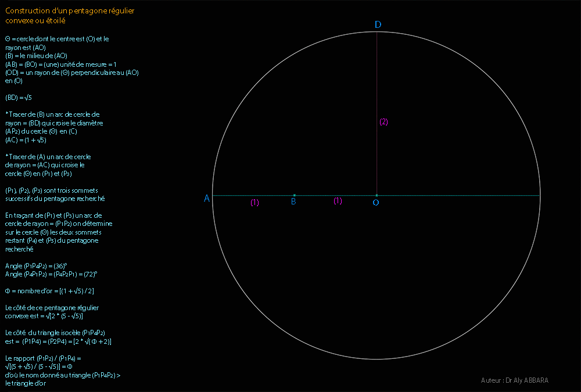Click the paragraph starting "*Tracer de (A)"

point(48,157)
